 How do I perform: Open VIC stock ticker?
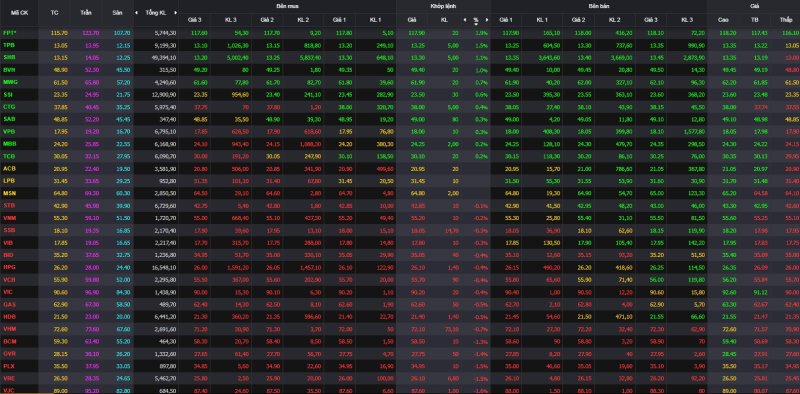[x=8, y=291]
